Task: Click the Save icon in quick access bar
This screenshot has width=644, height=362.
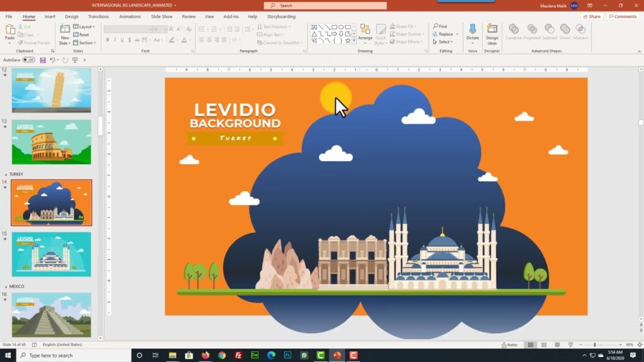Action: click(x=43, y=60)
